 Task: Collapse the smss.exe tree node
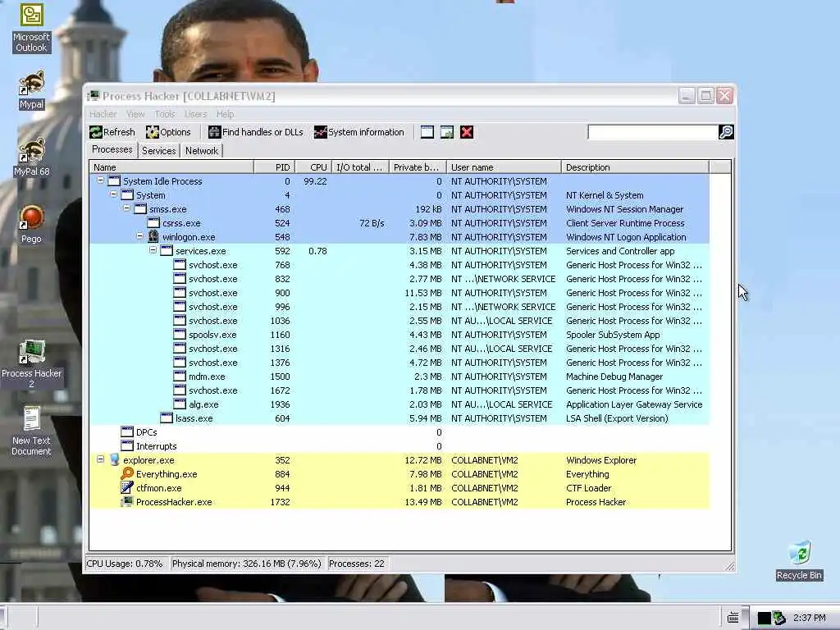126,208
